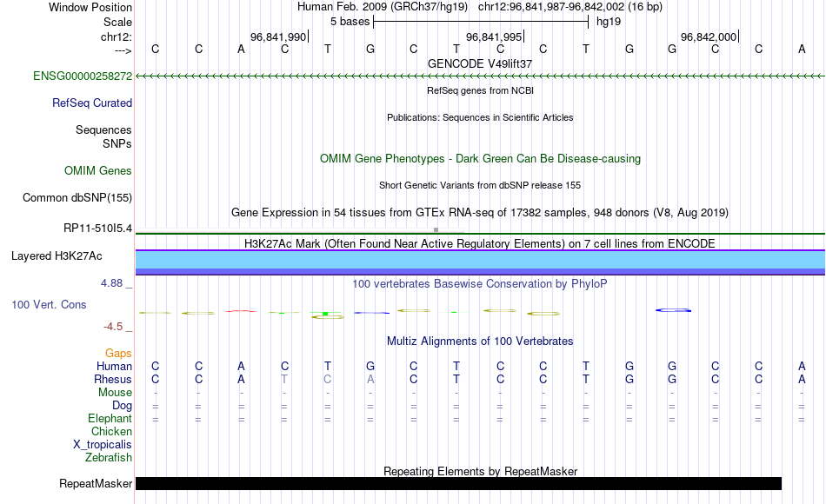Select the chr12: ruler label

click(117, 36)
